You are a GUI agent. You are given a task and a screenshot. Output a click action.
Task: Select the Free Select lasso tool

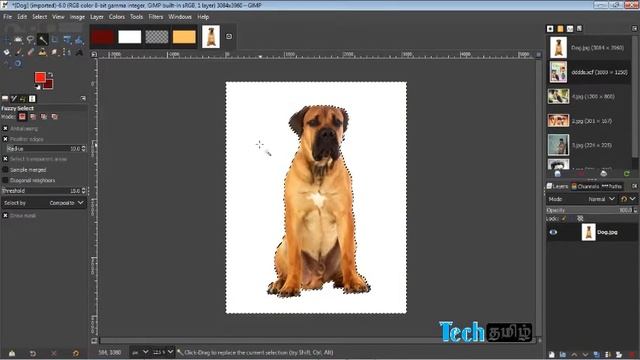(30, 39)
